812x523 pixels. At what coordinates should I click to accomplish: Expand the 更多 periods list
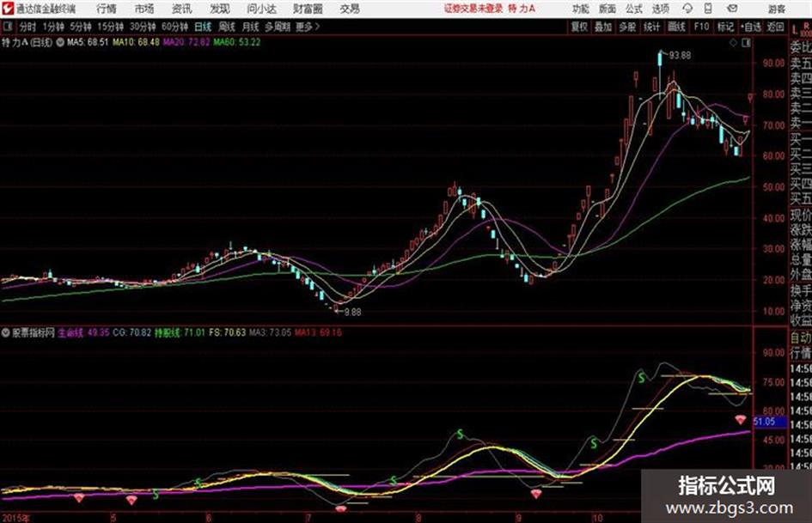point(308,27)
